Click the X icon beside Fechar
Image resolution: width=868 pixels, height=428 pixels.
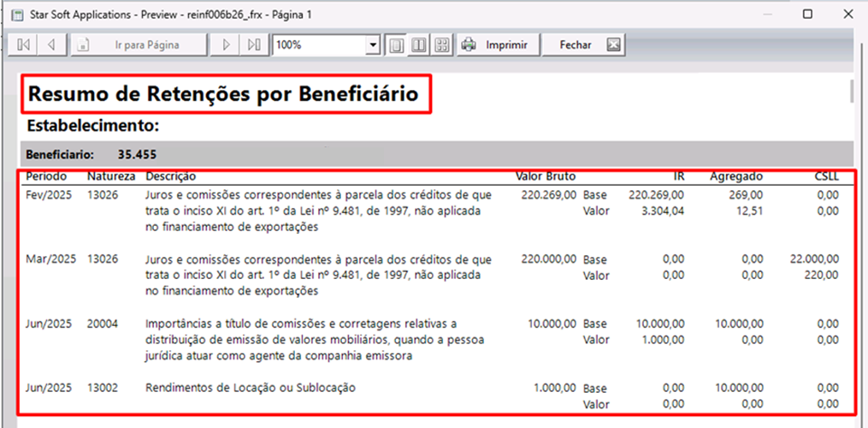tap(613, 45)
